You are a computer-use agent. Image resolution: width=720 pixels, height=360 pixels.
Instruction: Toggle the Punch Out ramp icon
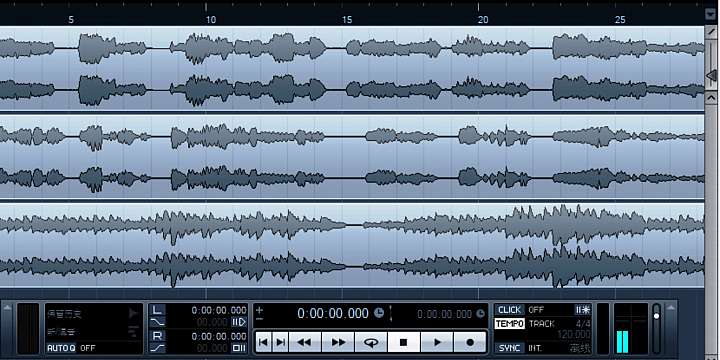point(157,348)
